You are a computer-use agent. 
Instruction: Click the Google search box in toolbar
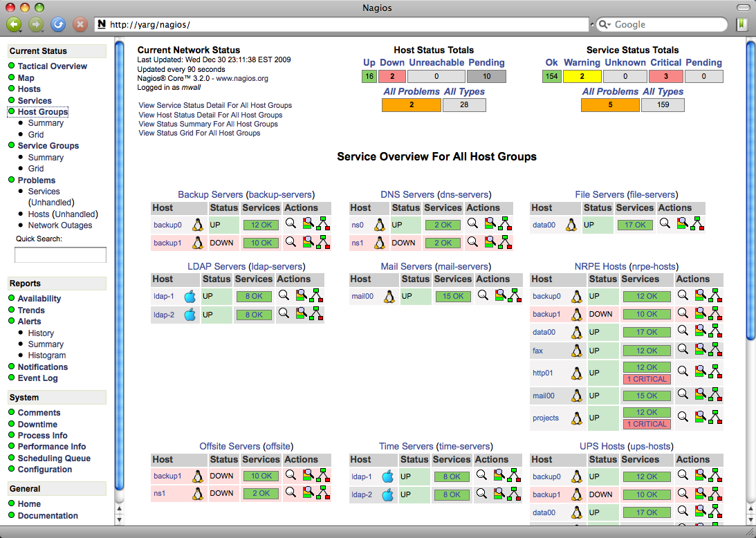[x=661, y=24]
